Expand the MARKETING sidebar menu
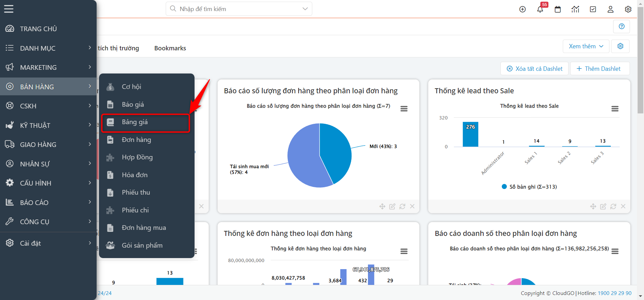Screen dimensions: 644x300 point(48,67)
